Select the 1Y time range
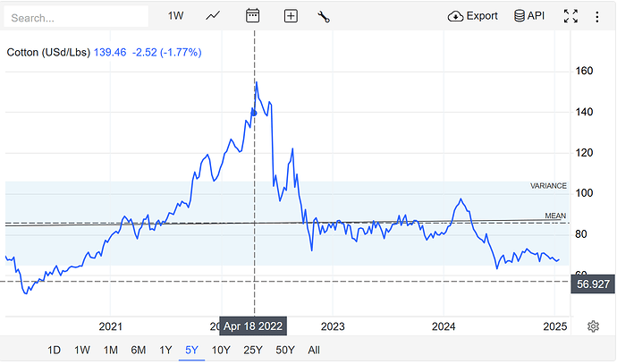Image resolution: width=617 pixels, height=364 pixels. point(165,350)
